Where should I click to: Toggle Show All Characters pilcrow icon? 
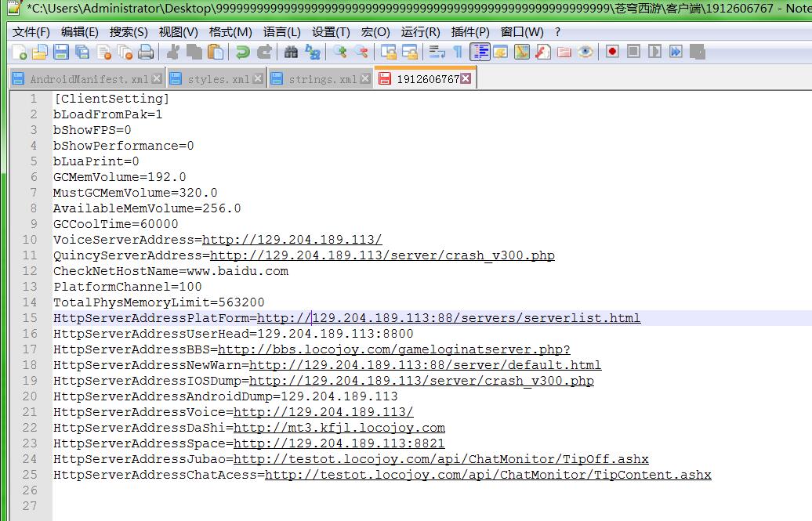459,52
